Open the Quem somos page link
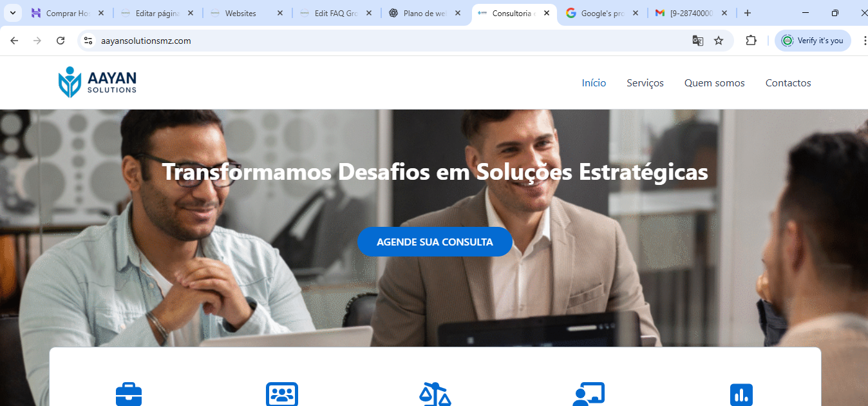The height and width of the screenshot is (406, 868). 715,82
